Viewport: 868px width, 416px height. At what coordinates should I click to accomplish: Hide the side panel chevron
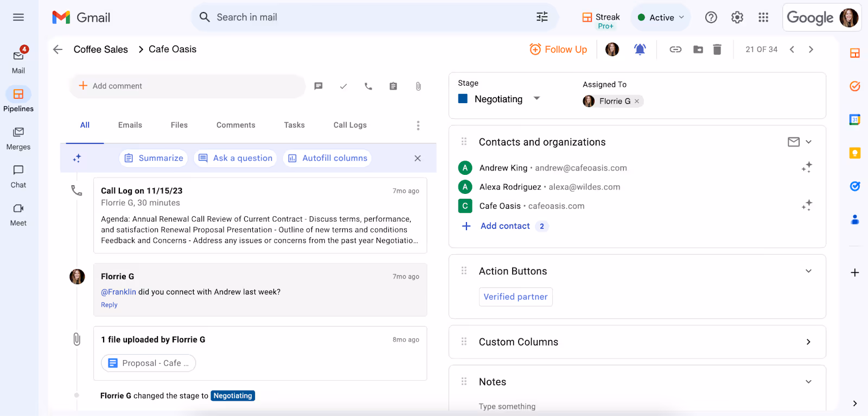(855, 404)
